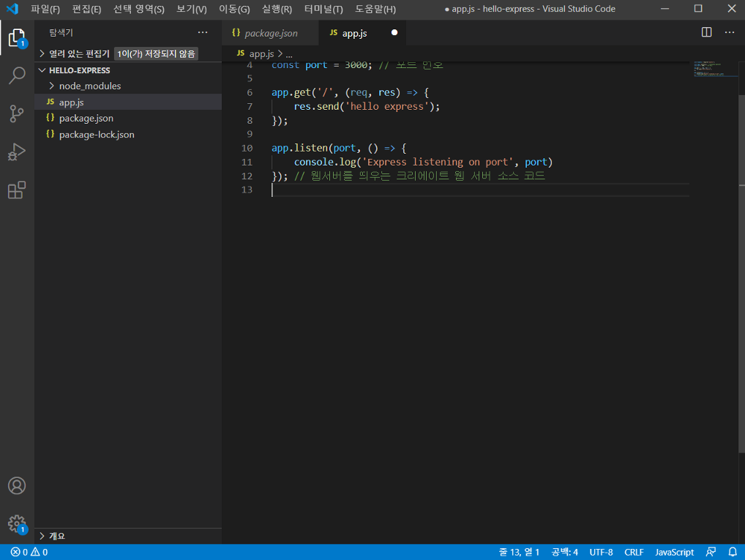The image size is (745, 560).
Task: Open the Accounts icon in activity bar
Action: [x=17, y=485]
